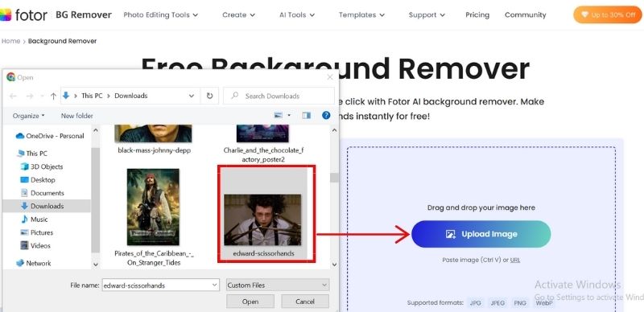644x312 pixels.
Task: Click the 3D Objects icon
Action: [25, 166]
